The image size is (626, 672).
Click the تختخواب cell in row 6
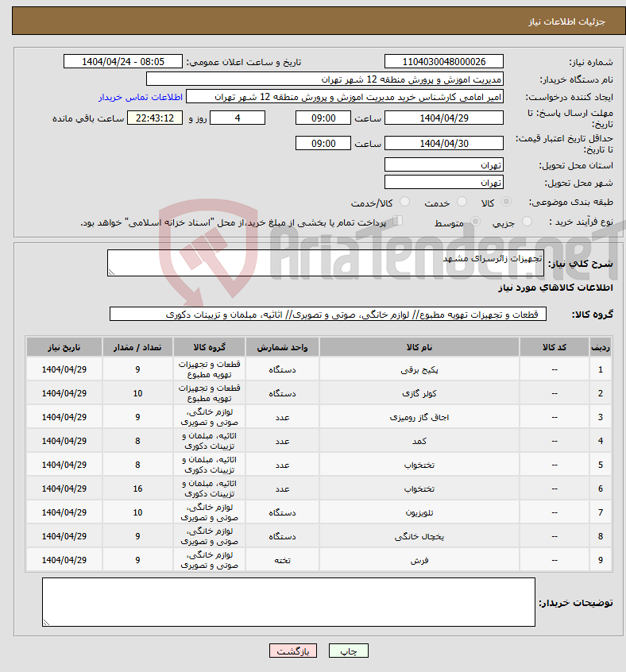coord(419,489)
